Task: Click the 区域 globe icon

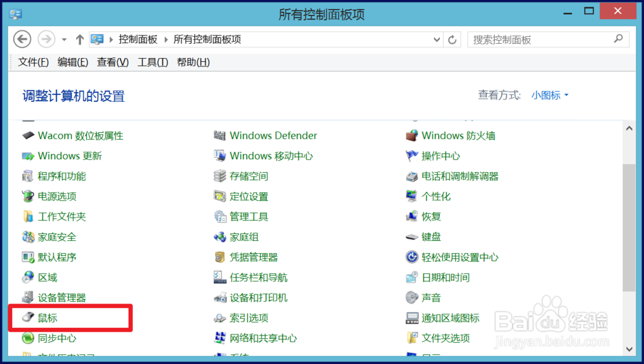Action: point(28,277)
